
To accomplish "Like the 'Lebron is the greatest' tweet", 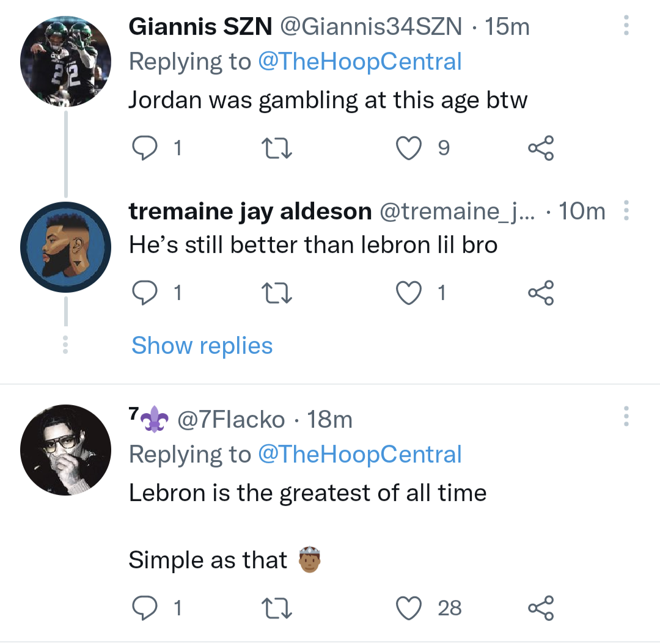I will point(409,608).
